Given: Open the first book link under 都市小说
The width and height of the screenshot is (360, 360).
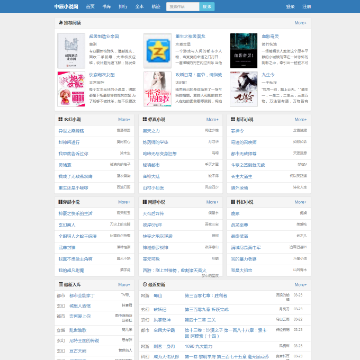Looking at the screenshot, I should click(237, 131).
